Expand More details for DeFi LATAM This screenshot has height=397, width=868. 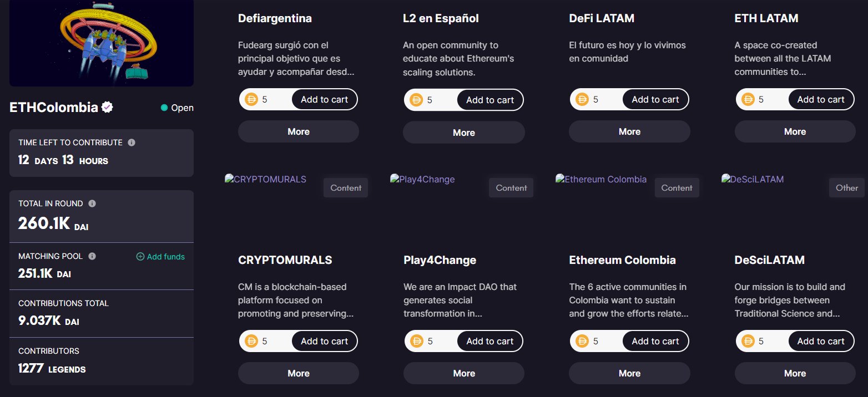coord(629,131)
